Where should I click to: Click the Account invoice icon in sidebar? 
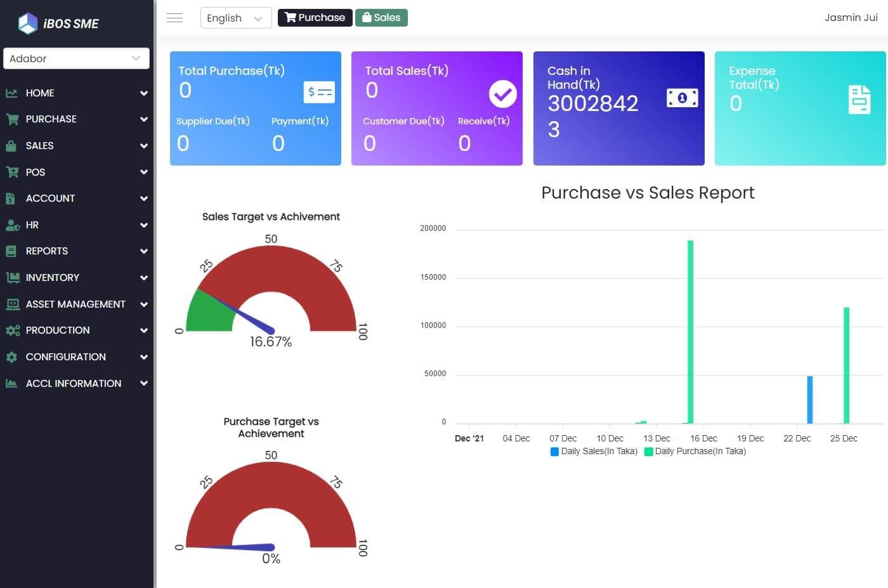[x=10, y=199]
